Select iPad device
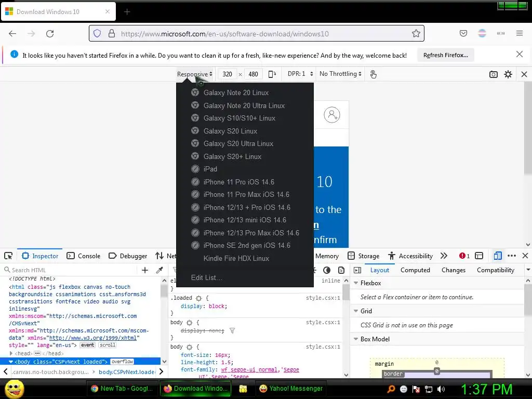Screen dimensions: 532x399 [x=245, y=169]
